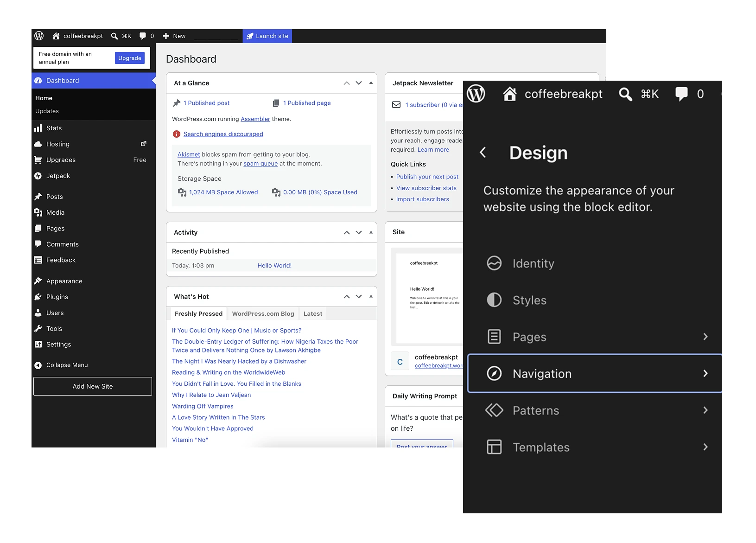Image resolution: width=756 pixels, height=543 pixels.
Task: Move At a Glance widget down
Action: pyautogui.click(x=359, y=83)
